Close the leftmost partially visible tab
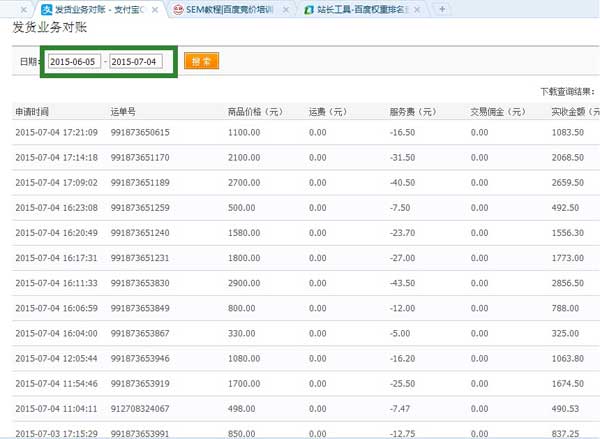The image size is (600, 439). click(24, 9)
